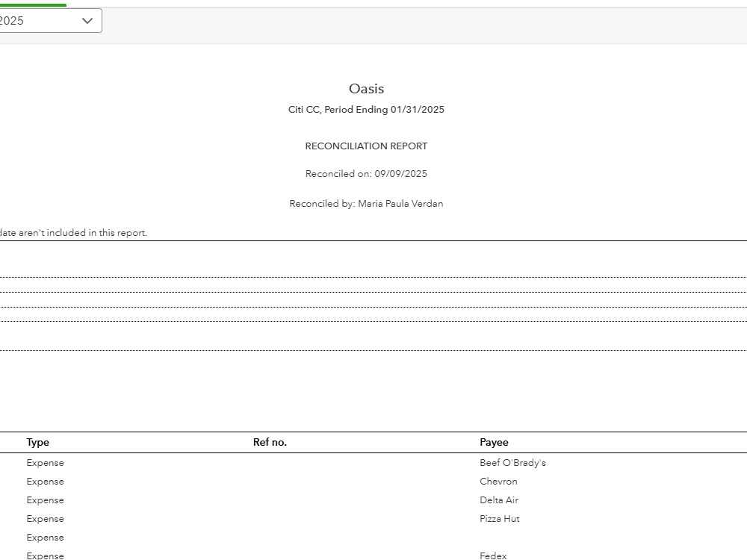
Task: Click Expense type in Chevron row
Action: [x=46, y=482]
